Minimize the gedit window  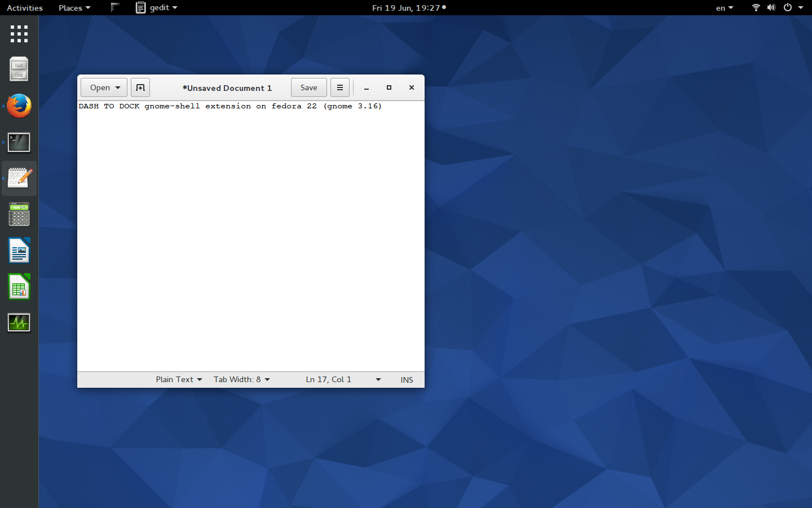point(367,88)
